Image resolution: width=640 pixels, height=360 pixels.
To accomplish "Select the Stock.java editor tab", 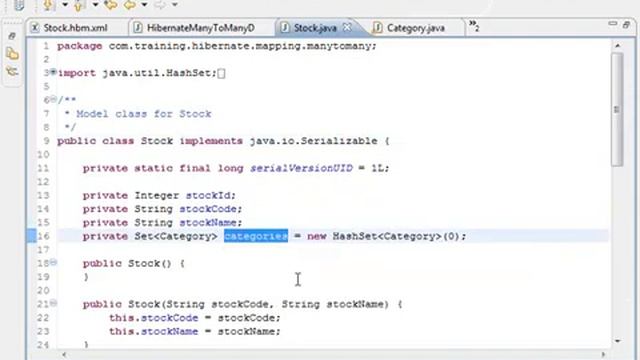I will (315, 28).
